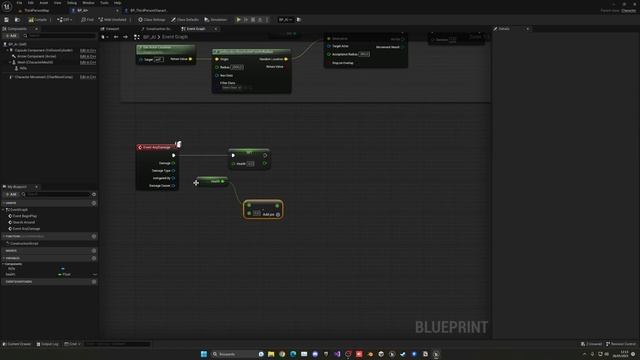Click the My Blueprint search field
The image size is (640, 360).
56,194
